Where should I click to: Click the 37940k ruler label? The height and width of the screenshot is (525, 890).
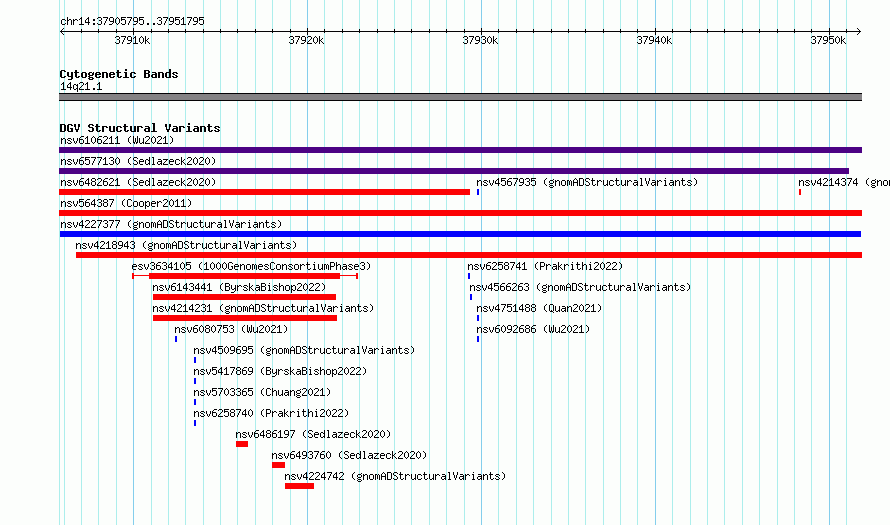point(654,40)
